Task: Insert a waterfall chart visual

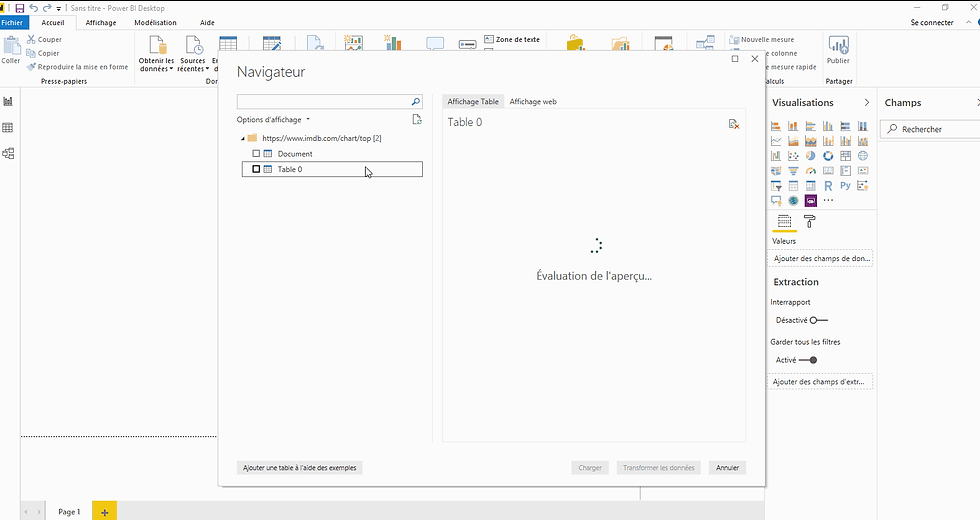Action: [x=776, y=156]
